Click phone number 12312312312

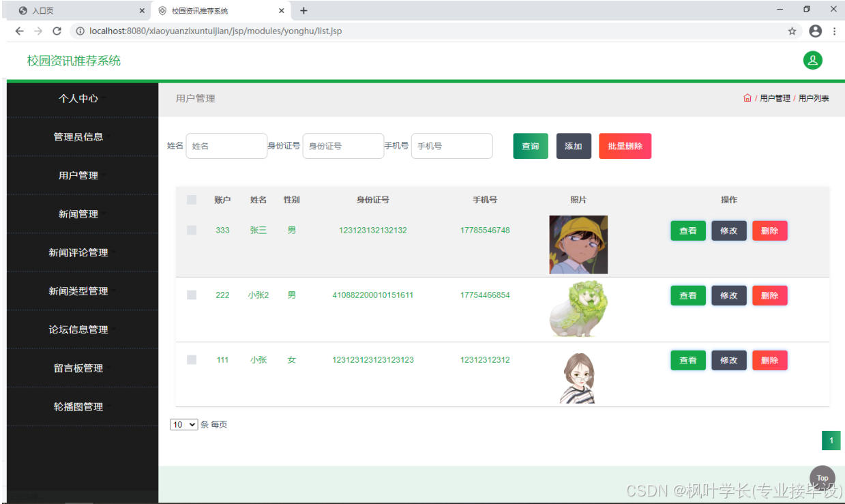tap(485, 359)
